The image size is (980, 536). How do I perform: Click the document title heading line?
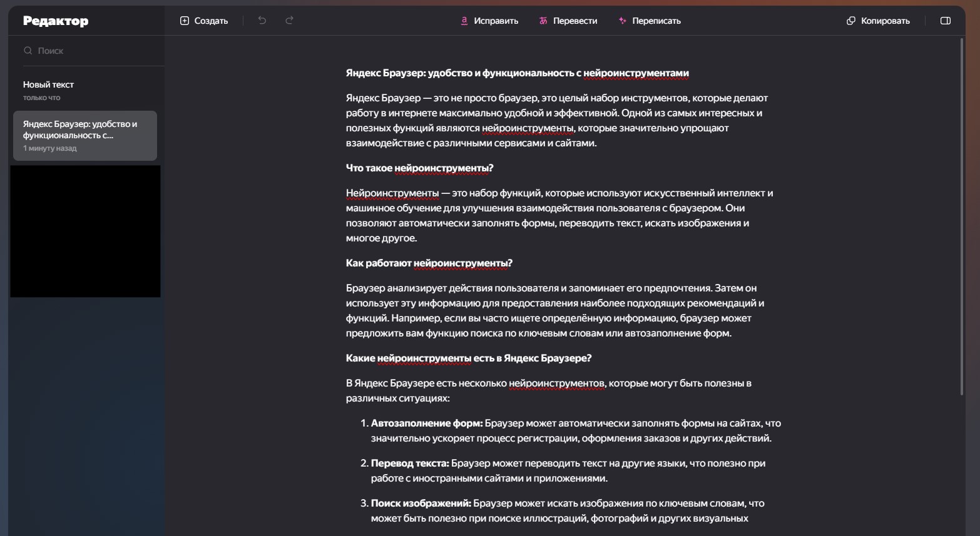[x=517, y=73]
